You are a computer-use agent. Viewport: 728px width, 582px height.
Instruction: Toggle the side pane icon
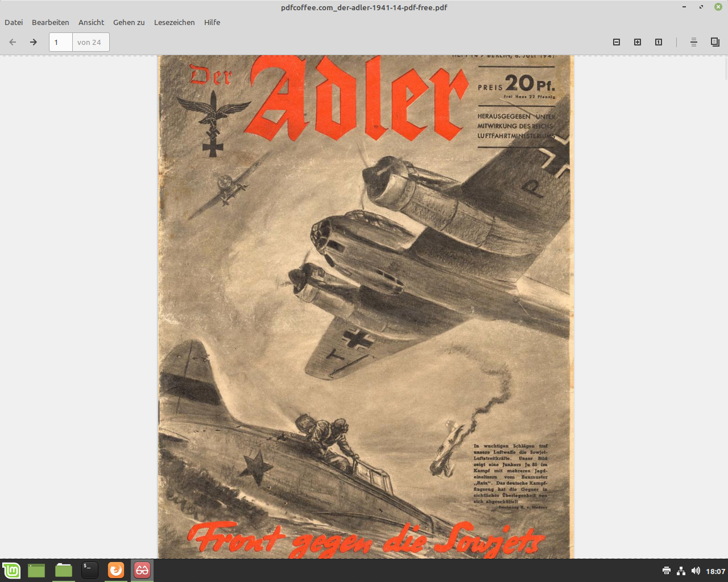pos(715,42)
